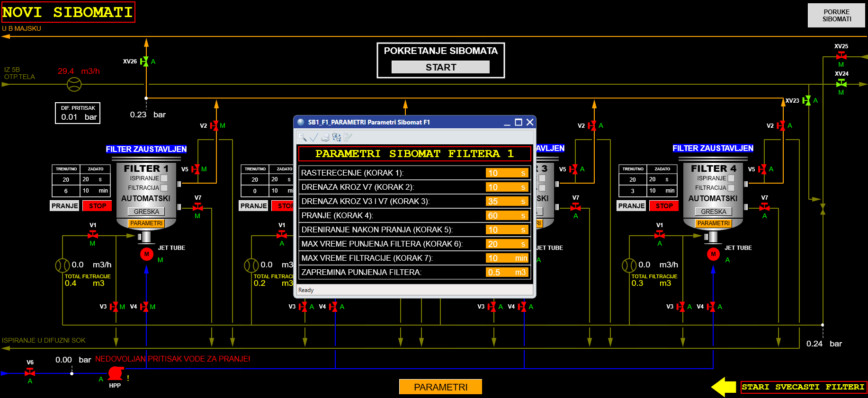Edit DRENAZA KROZ V7 (KORAK 2) value
Viewport: 868px width, 398px height.
pos(507,187)
